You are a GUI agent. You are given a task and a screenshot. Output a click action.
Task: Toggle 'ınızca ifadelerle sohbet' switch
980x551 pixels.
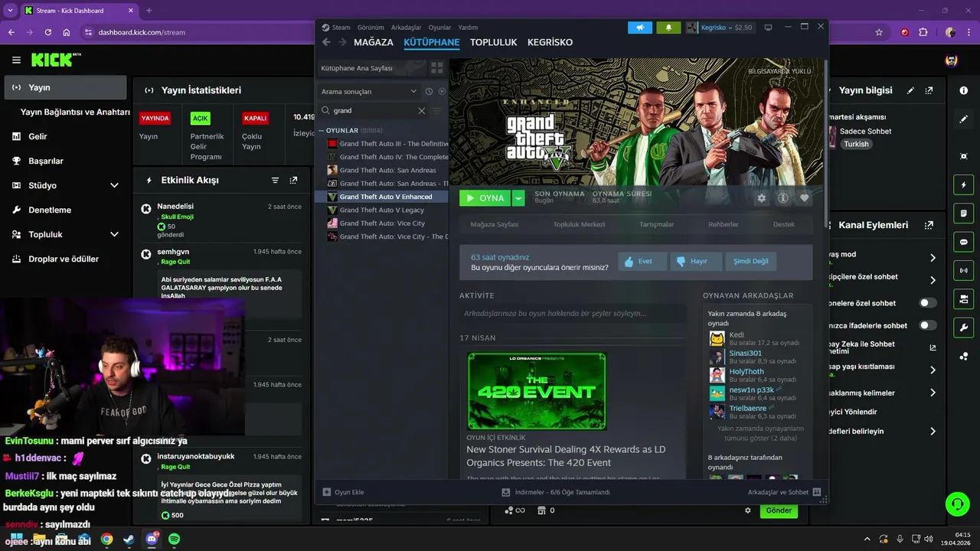tap(928, 325)
